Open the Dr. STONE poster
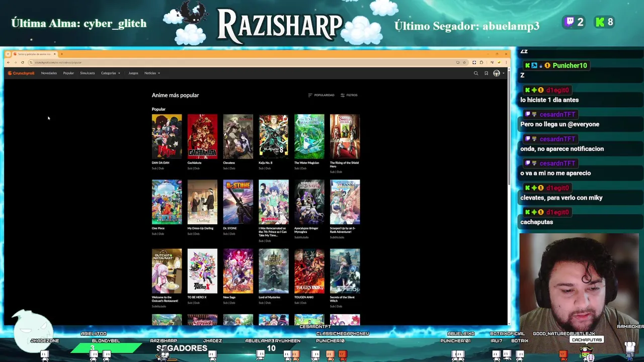This screenshot has width=644, height=362. tap(238, 202)
